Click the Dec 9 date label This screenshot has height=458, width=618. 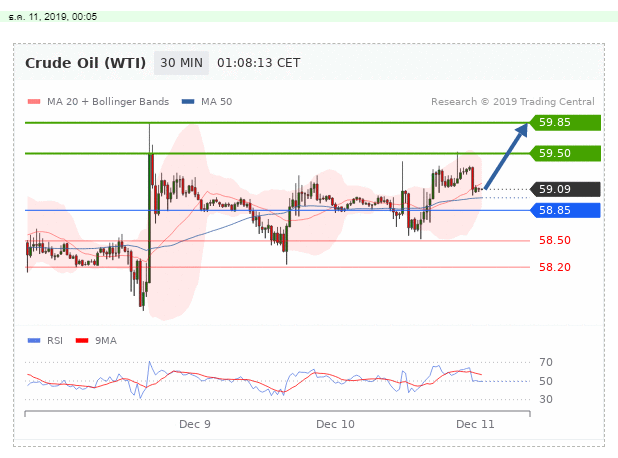tap(195, 424)
